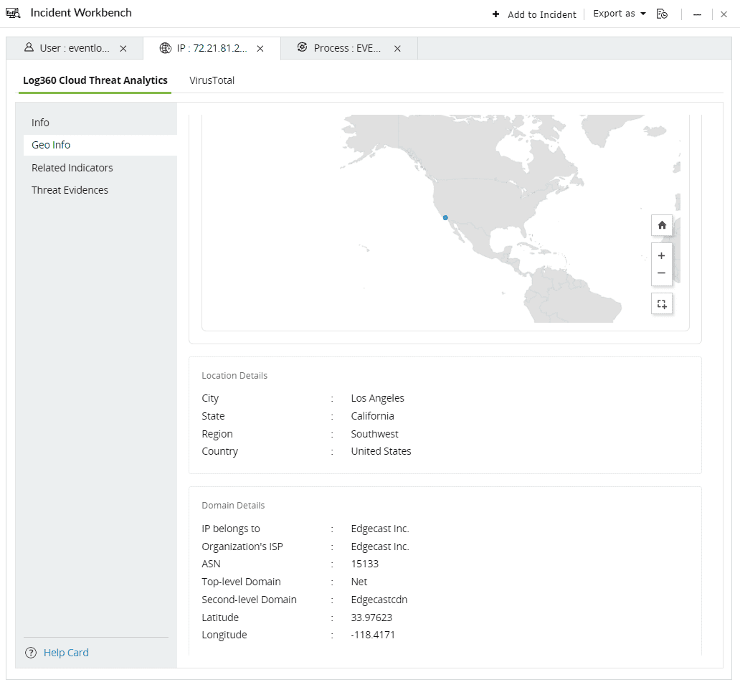Click the process icon on the Process tab
The width and height of the screenshot is (740, 700).
301,48
